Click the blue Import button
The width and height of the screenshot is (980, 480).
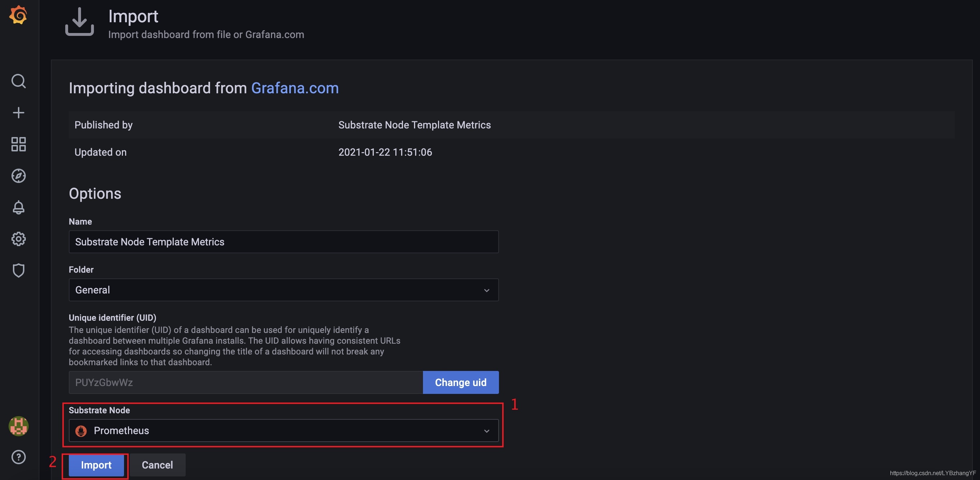[96, 465]
